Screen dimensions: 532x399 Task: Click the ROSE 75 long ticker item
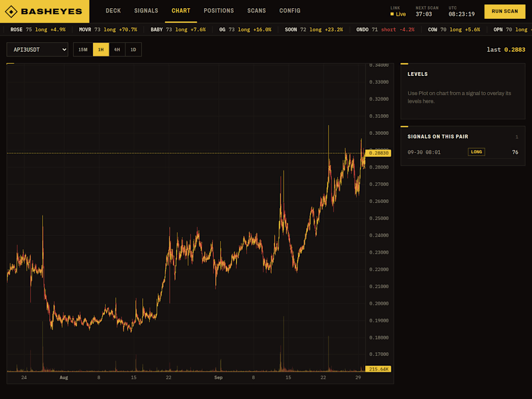point(38,30)
